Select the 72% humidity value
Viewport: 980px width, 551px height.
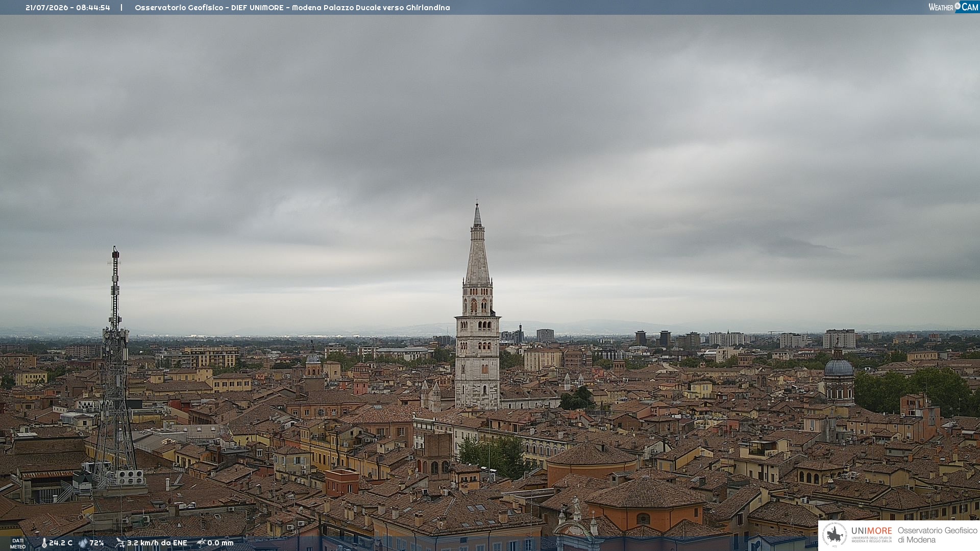pos(97,543)
